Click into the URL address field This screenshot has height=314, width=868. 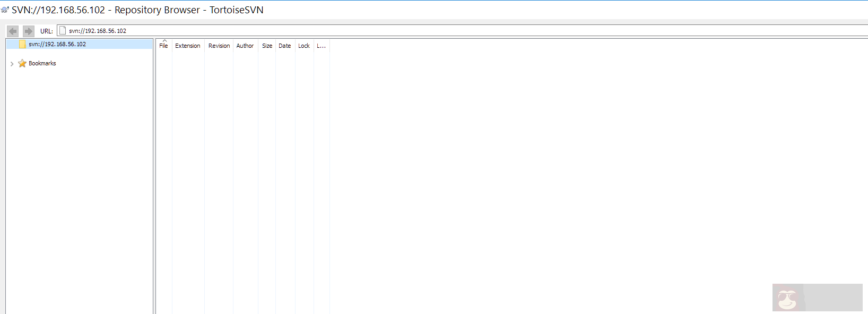(x=462, y=30)
